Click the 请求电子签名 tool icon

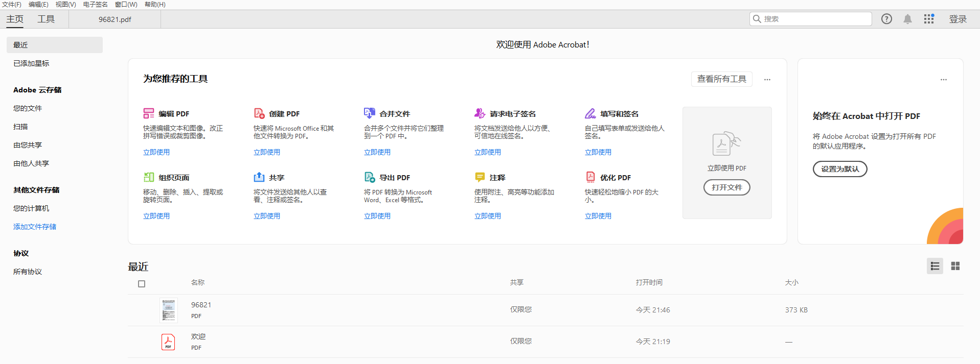pos(480,113)
